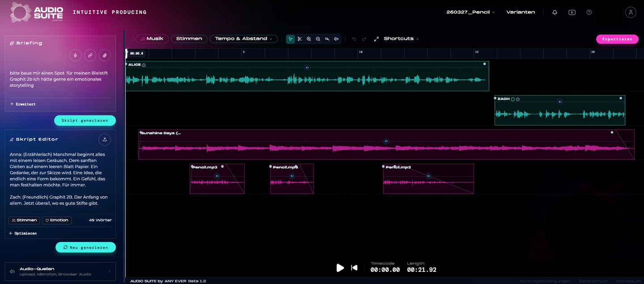This screenshot has width=644, height=284.
Task: Click the mute speaker icon in the toolbar
Action: pyautogui.click(x=336, y=39)
